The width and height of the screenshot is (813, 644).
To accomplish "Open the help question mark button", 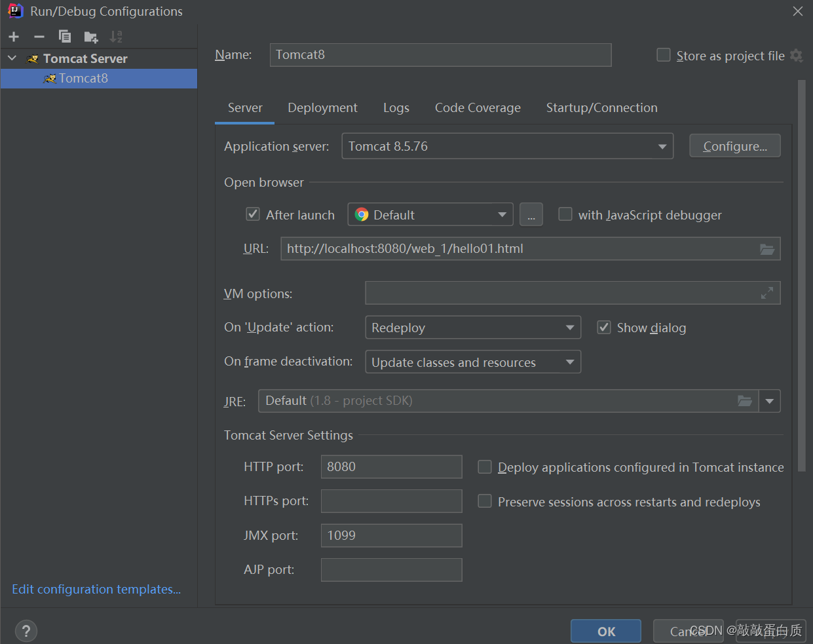I will coord(26,631).
